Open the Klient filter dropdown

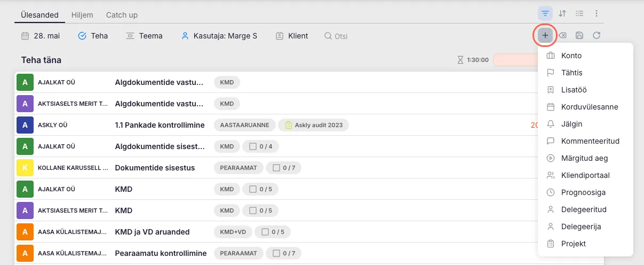292,36
